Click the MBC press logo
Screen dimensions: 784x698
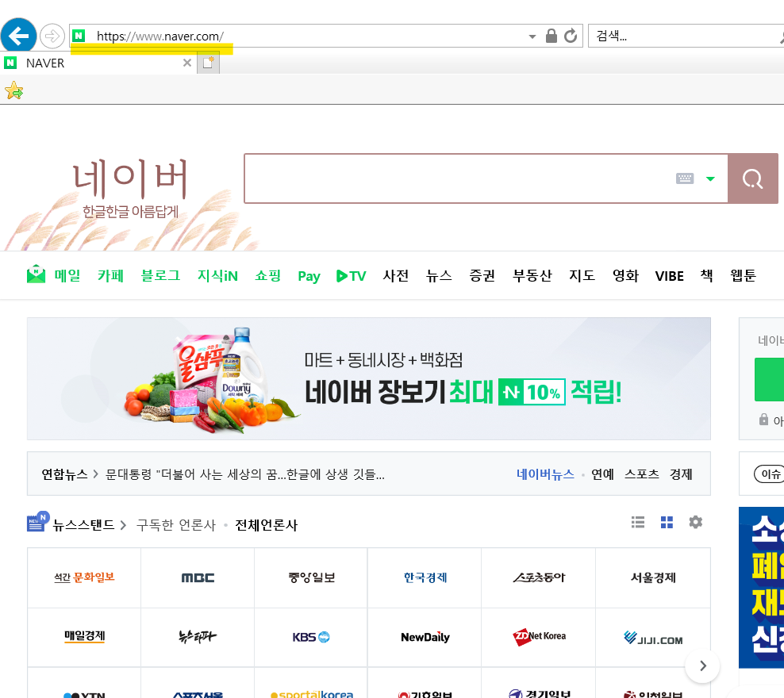[x=198, y=577]
